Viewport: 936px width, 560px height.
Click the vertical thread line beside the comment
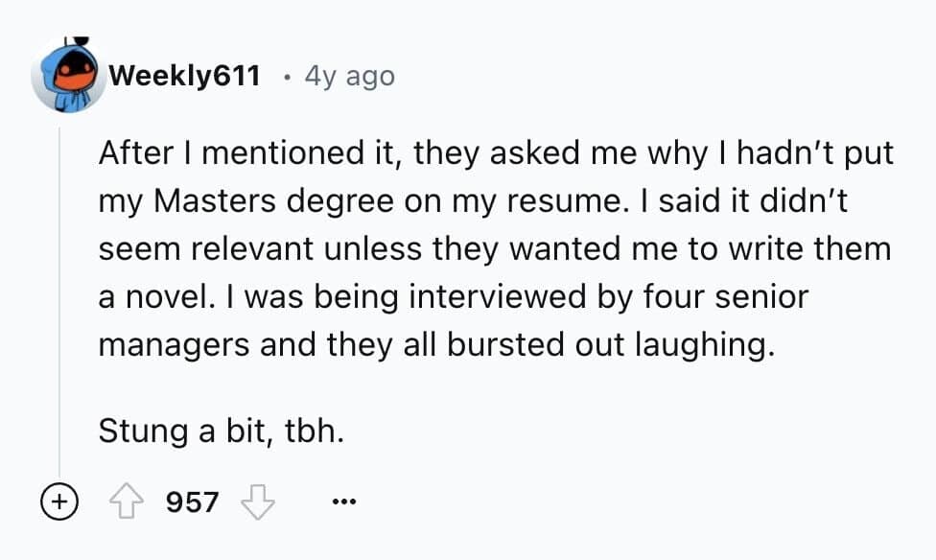[x=61, y=288]
